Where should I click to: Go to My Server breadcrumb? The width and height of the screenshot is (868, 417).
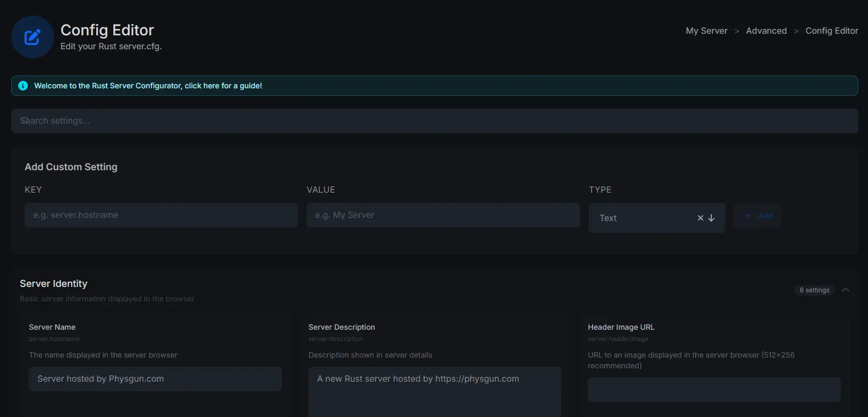click(706, 31)
